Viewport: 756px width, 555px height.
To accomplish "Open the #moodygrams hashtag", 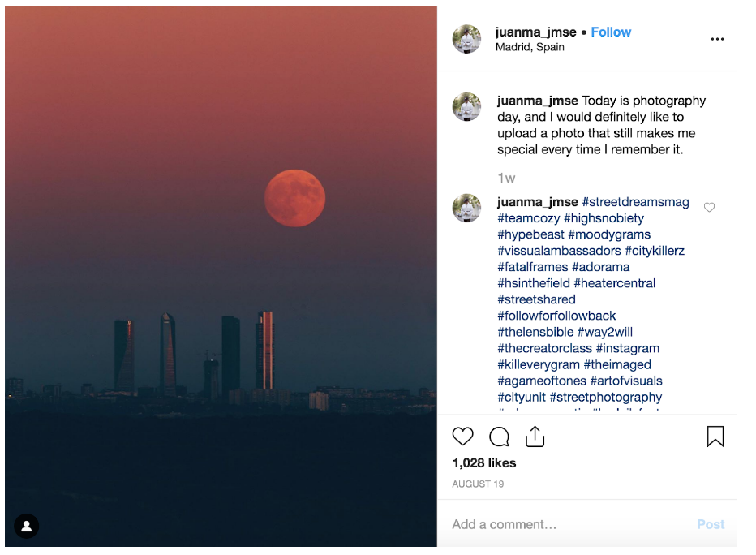I will pos(608,234).
